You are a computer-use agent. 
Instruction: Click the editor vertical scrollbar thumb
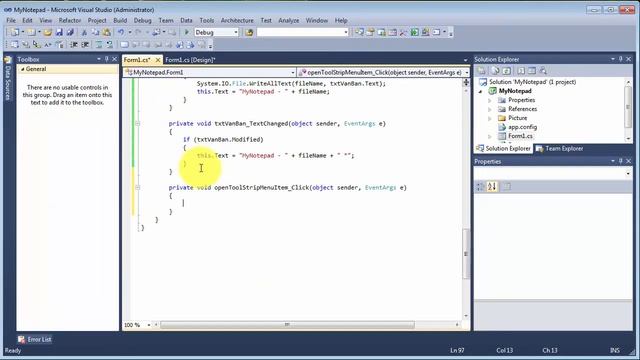tap(466, 253)
